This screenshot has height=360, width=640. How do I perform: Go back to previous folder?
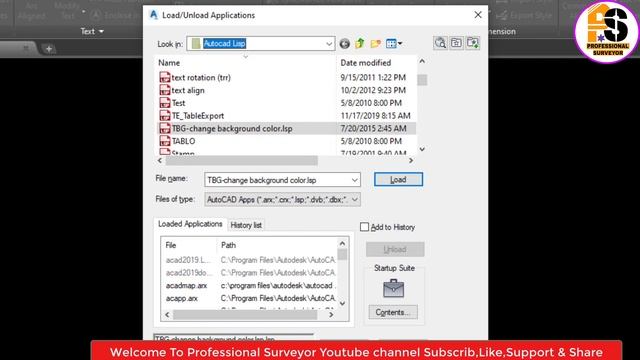tap(344, 44)
